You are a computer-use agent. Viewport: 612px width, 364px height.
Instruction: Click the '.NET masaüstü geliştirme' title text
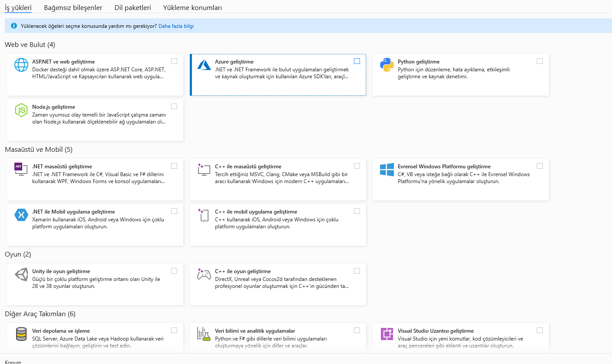[62, 167]
